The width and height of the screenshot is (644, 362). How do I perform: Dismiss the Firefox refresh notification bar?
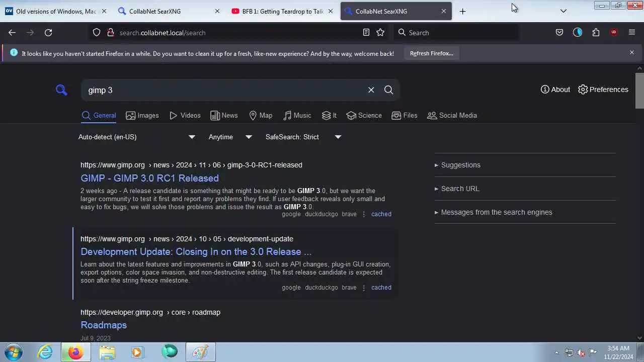point(632,52)
